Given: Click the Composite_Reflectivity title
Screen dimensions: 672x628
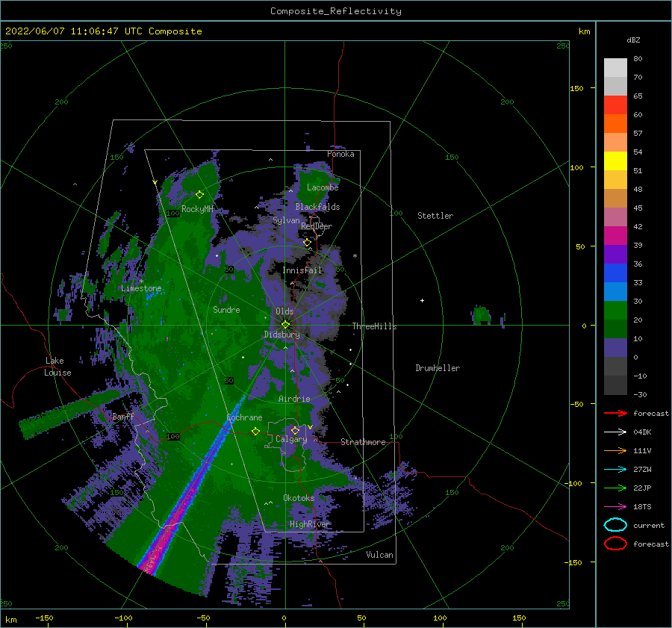Looking at the screenshot, I should pos(336,11).
